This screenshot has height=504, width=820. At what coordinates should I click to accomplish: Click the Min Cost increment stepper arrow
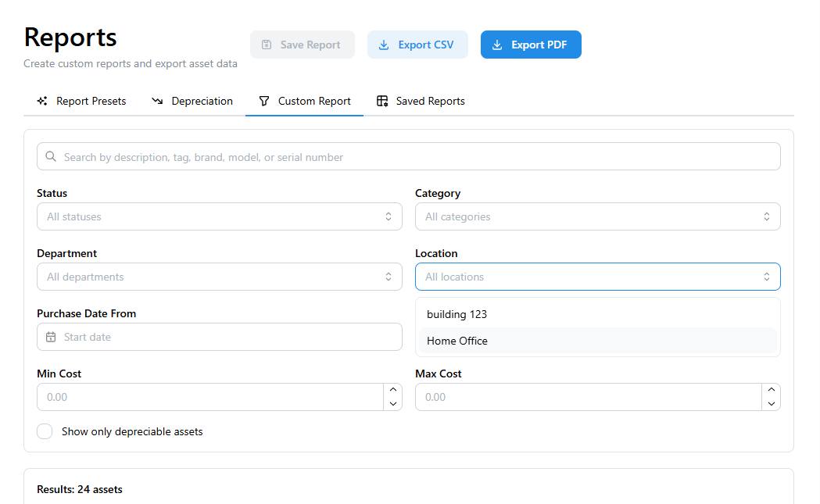coord(392,389)
